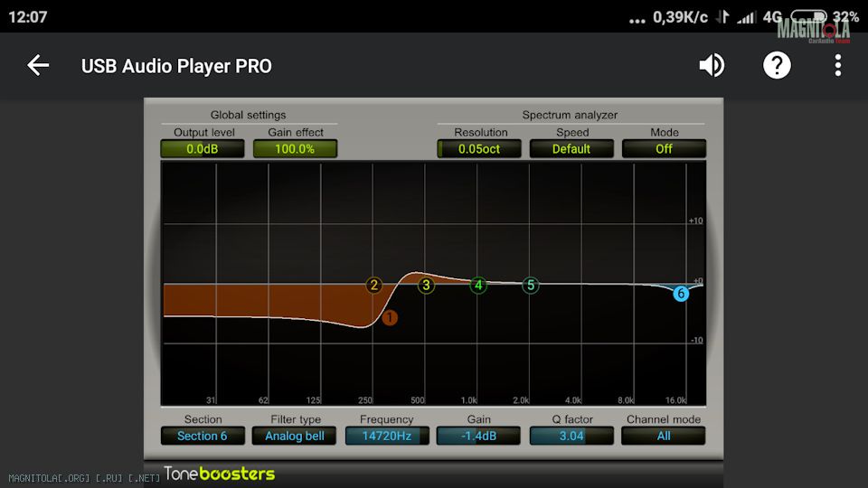Adjust the Gain effect 100.0% field
The width and height of the screenshot is (868, 488).
pyautogui.click(x=295, y=149)
